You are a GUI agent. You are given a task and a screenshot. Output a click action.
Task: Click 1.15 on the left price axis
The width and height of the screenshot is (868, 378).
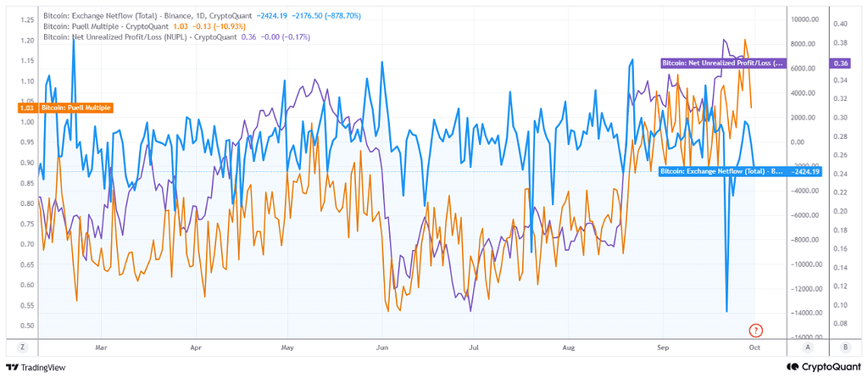[27, 61]
